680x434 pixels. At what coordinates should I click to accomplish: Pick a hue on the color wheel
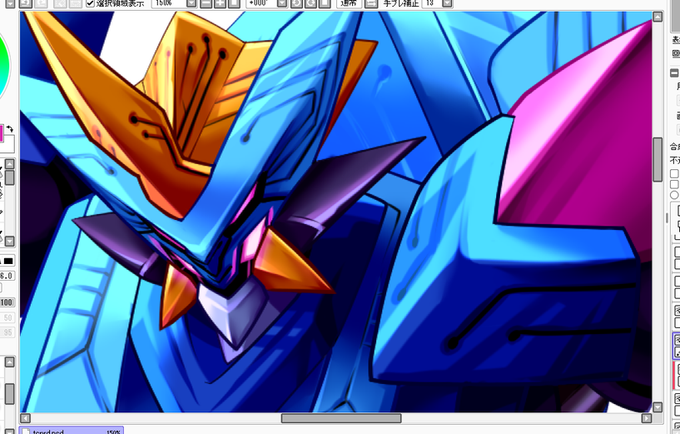pos(4,67)
